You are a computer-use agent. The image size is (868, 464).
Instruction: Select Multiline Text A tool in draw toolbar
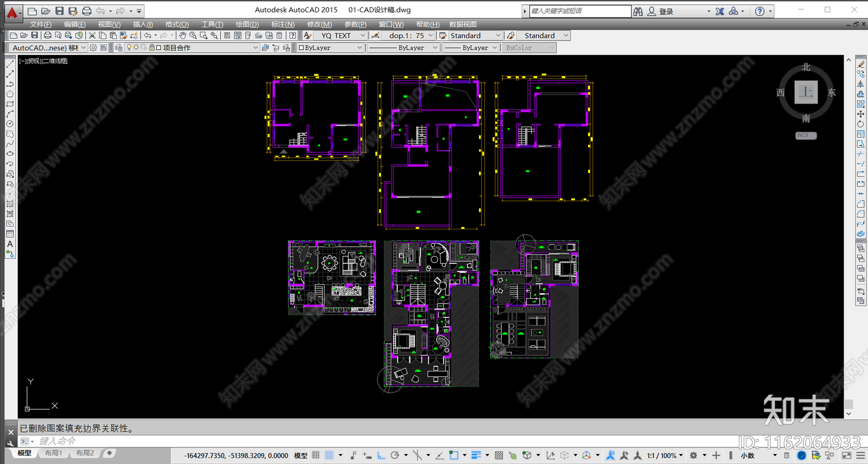click(10, 244)
